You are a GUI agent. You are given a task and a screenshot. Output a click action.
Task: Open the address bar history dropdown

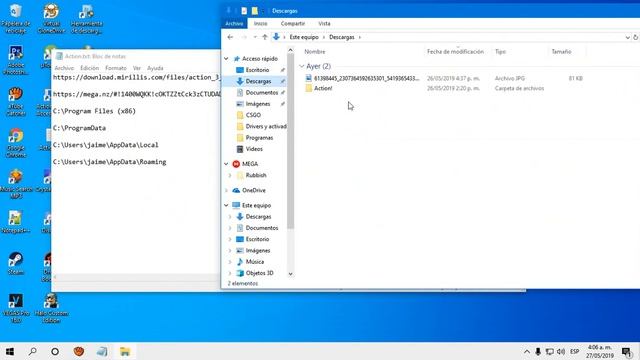point(627,37)
